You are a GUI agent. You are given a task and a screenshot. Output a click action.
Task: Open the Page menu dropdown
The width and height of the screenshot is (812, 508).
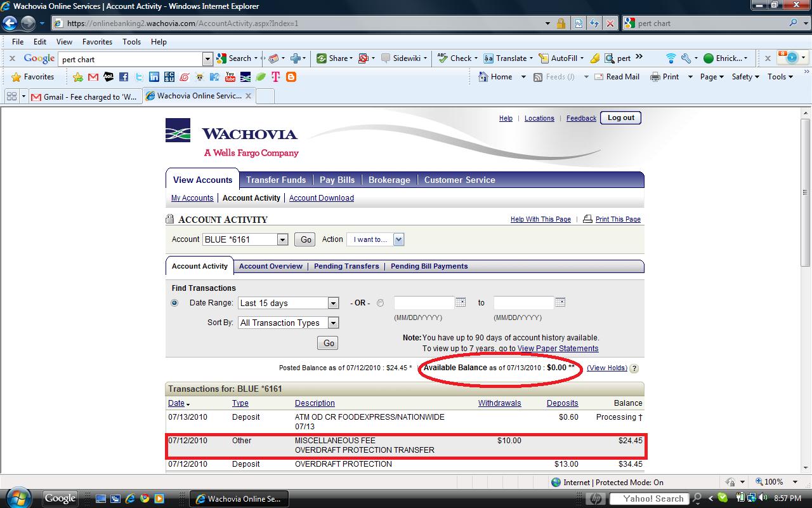[x=712, y=77]
